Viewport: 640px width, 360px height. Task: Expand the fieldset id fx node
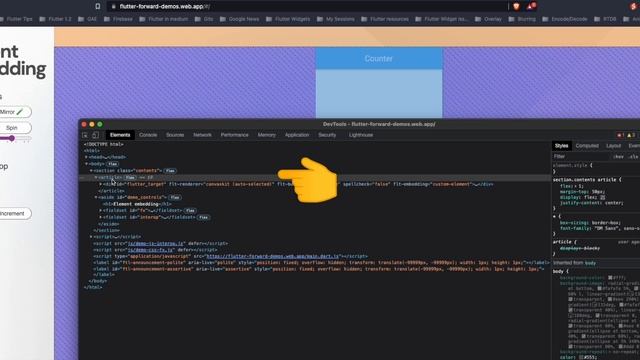100,211
